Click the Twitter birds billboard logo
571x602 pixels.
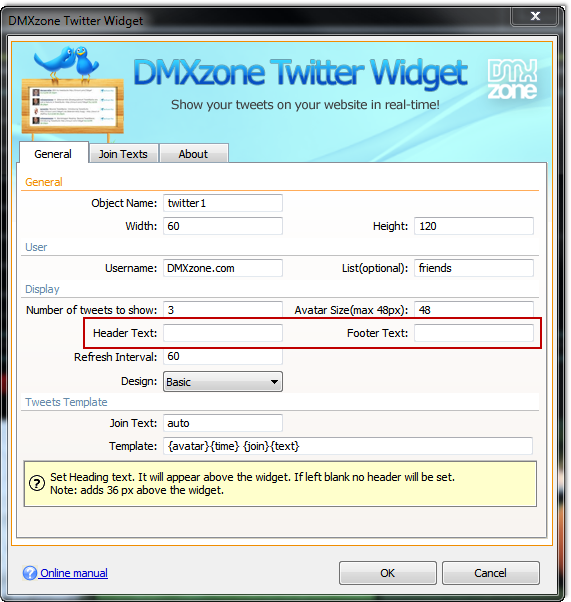[72, 93]
